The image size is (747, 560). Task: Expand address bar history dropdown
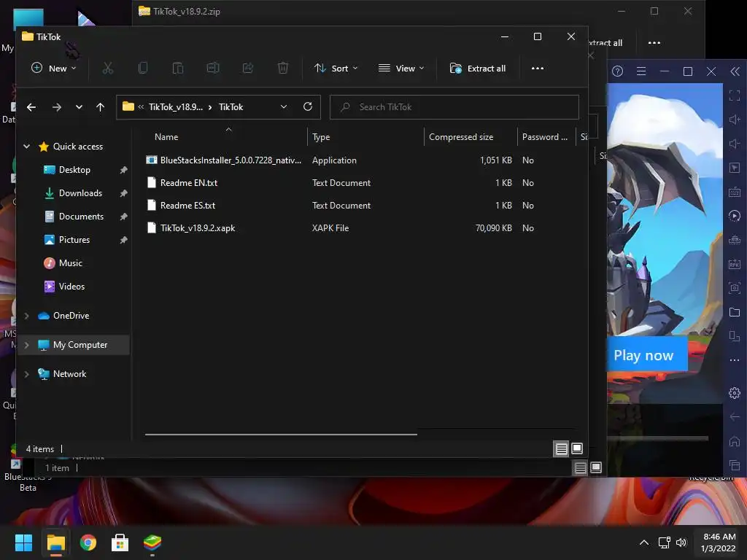[284, 106]
